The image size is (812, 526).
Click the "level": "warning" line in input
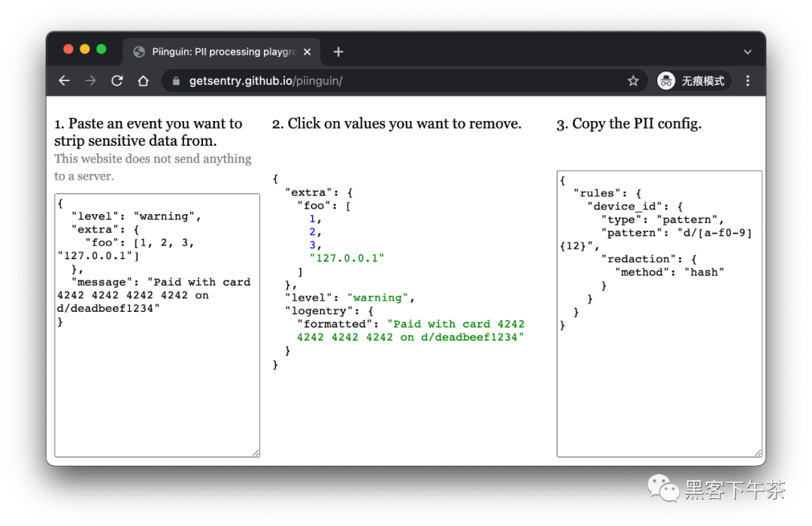(136, 216)
